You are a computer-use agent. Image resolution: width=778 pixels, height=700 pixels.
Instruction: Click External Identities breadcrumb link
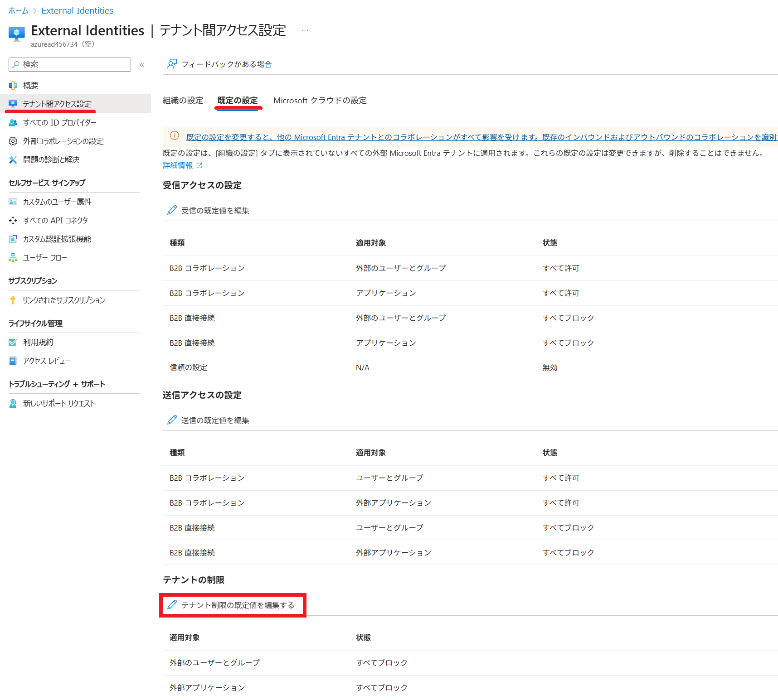pyautogui.click(x=78, y=10)
